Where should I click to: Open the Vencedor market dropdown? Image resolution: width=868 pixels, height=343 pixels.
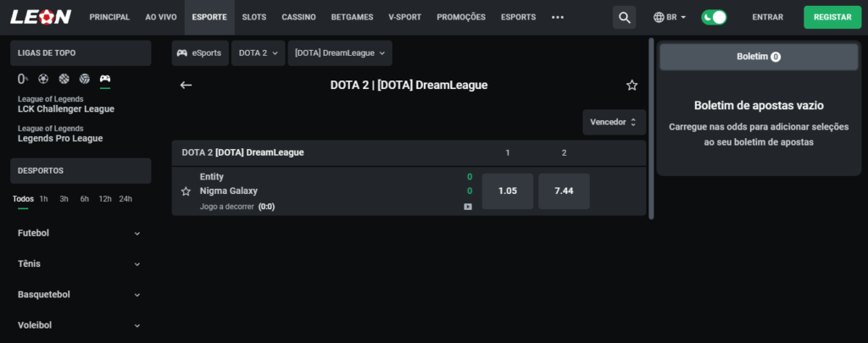614,122
